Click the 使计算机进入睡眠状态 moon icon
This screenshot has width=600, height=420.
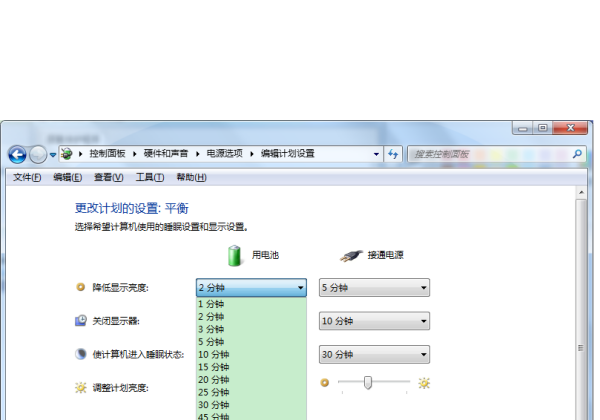(x=80, y=354)
